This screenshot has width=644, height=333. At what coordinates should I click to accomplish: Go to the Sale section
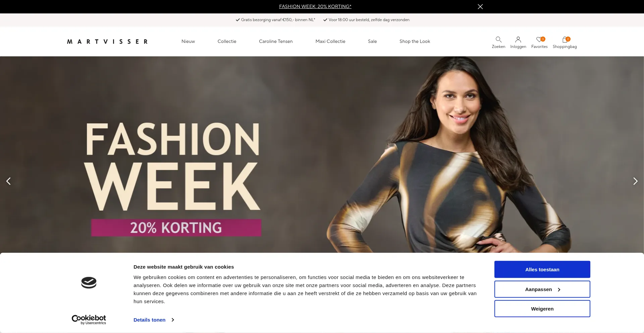coord(372,41)
